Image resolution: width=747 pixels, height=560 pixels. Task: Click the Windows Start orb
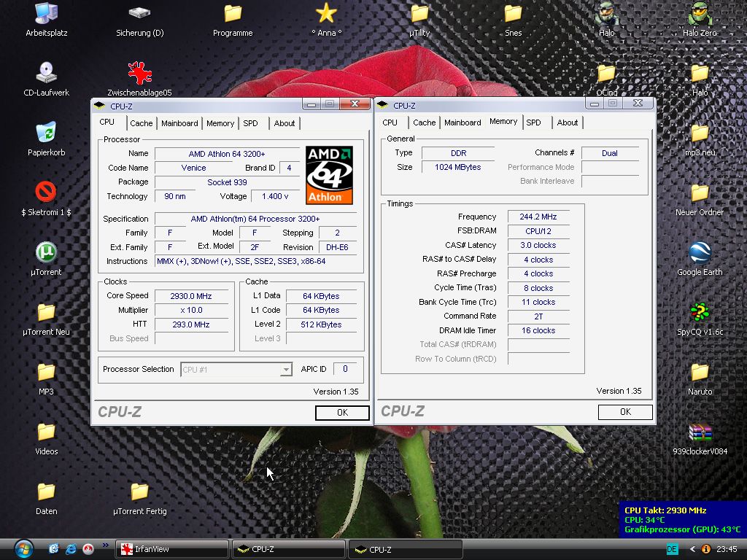(x=23, y=549)
